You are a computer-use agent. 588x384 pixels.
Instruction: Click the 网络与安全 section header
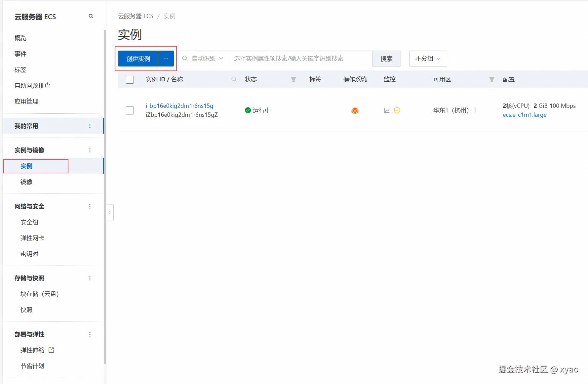click(x=29, y=206)
